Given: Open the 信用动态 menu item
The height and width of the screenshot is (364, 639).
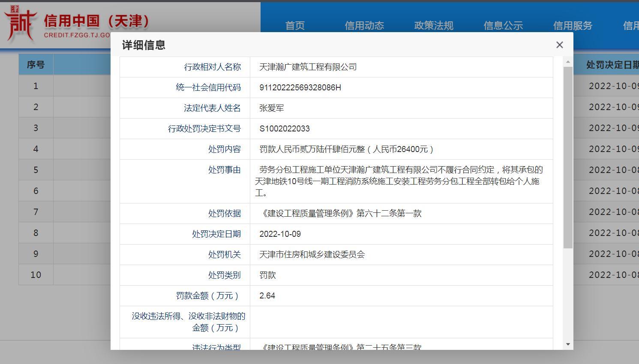Looking at the screenshot, I should pyautogui.click(x=364, y=26).
